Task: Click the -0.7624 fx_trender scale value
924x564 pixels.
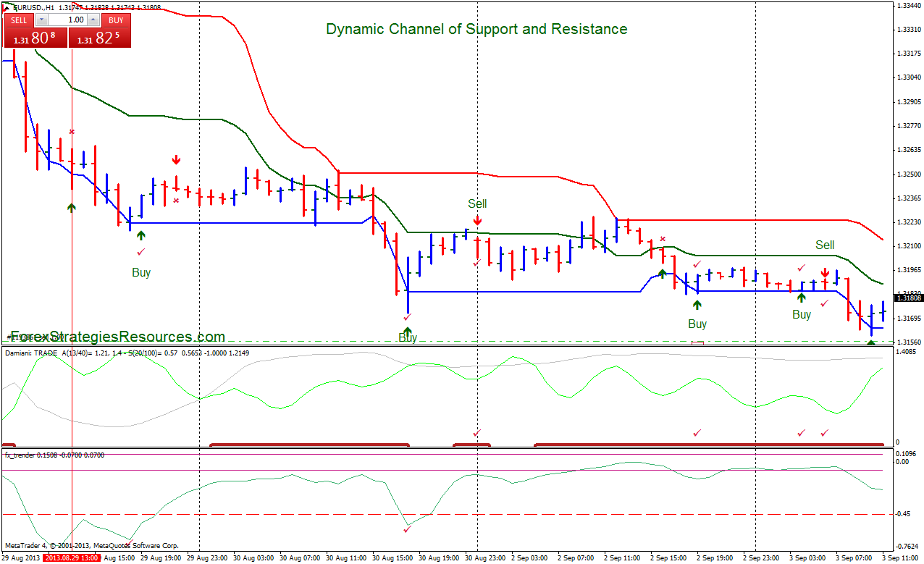Action: 907,547
